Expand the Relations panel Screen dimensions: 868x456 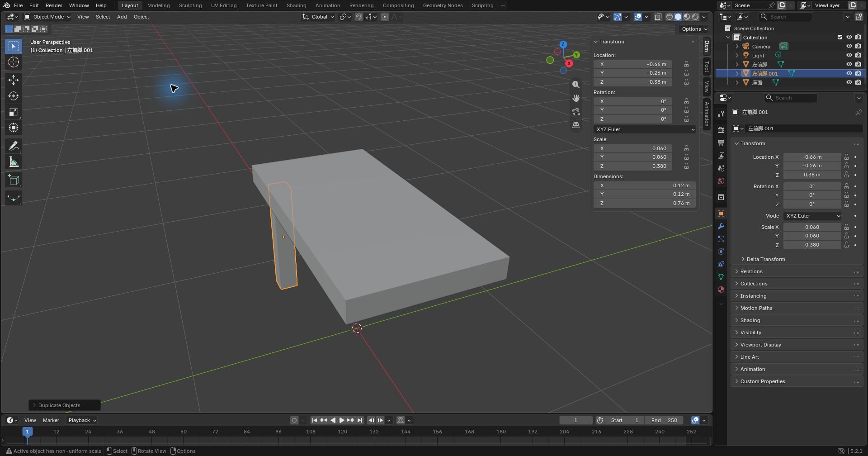point(797,271)
